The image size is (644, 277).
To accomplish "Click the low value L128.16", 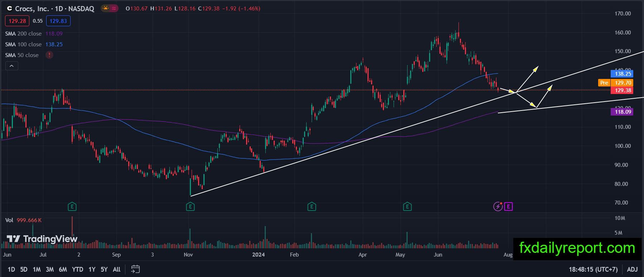I will (185, 9).
